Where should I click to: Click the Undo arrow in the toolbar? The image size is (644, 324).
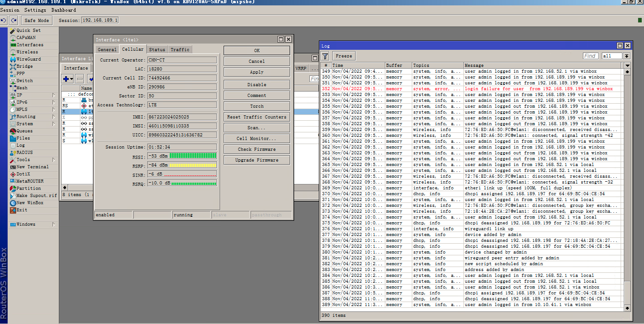click(x=4, y=20)
